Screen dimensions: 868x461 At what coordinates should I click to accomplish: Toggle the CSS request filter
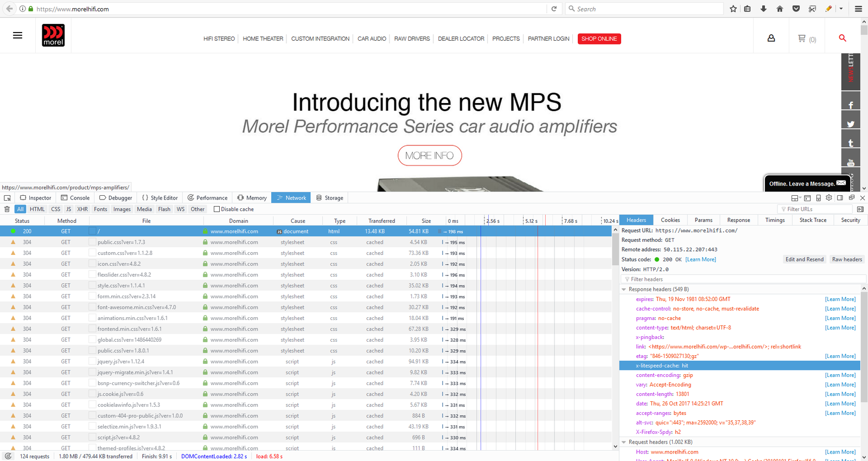point(56,209)
